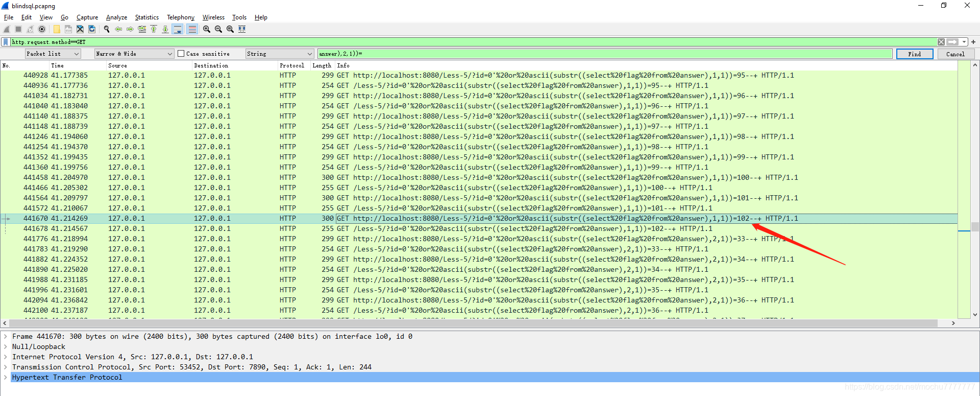Image resolution: width=980 pixels, height=396 pixels.
Task: Click the Find a packet magnifier icon
Action: (107, 29)
